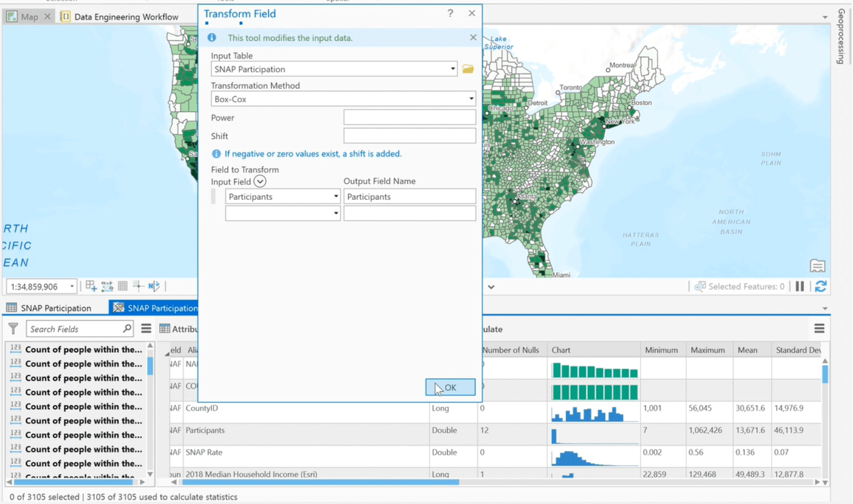Click the 'Selected Features: 0' label
The width and height of the screenshot is (853, 504).
pos(746,286)
